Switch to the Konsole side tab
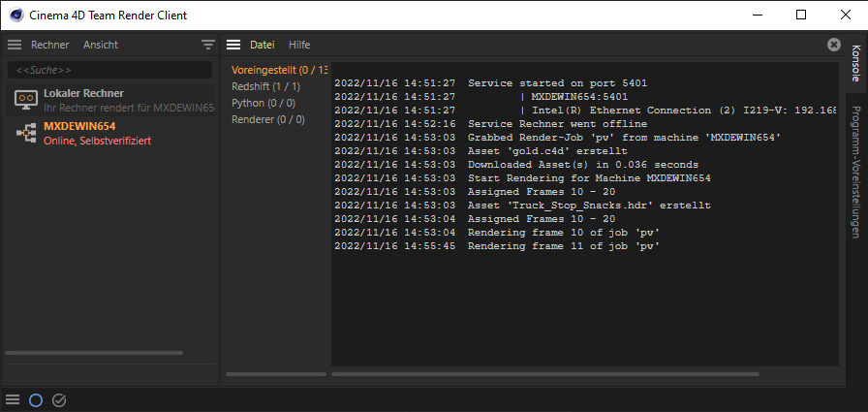 855,63
